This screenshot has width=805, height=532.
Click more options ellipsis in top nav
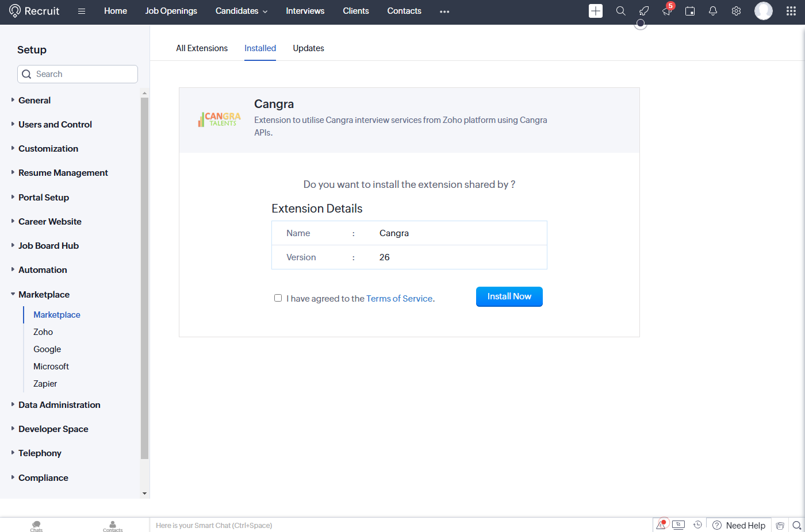click(444, 11)
